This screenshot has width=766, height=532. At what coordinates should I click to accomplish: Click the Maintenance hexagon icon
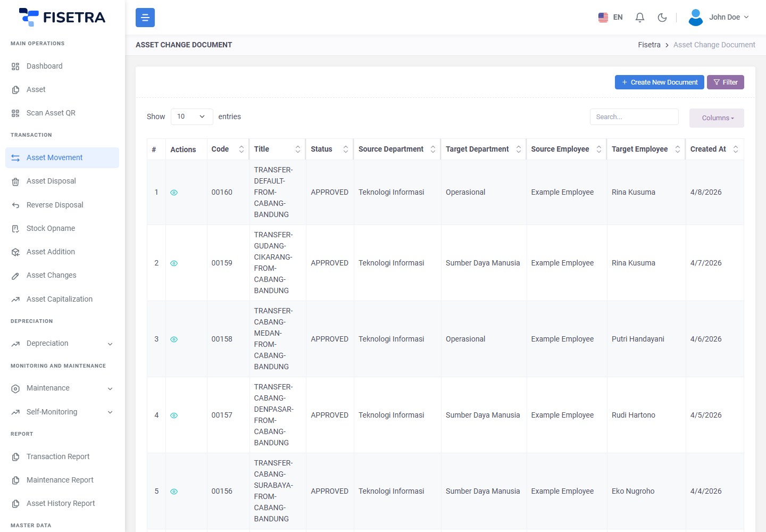coord(15,388)
